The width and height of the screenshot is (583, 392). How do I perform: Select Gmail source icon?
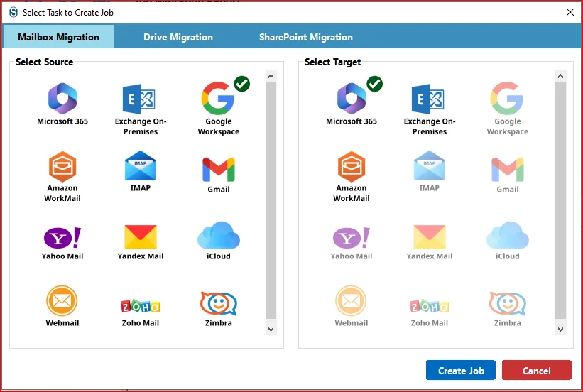point(219,169)
